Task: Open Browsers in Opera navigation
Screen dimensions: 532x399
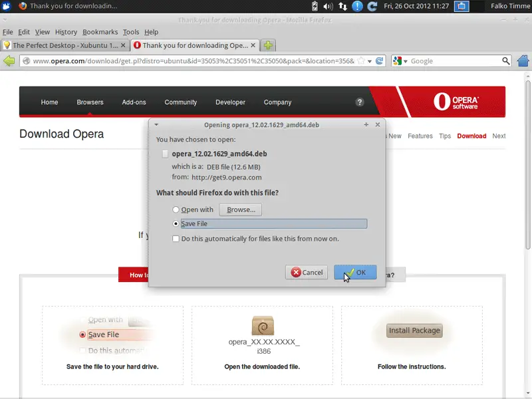Action: [90, 102]
